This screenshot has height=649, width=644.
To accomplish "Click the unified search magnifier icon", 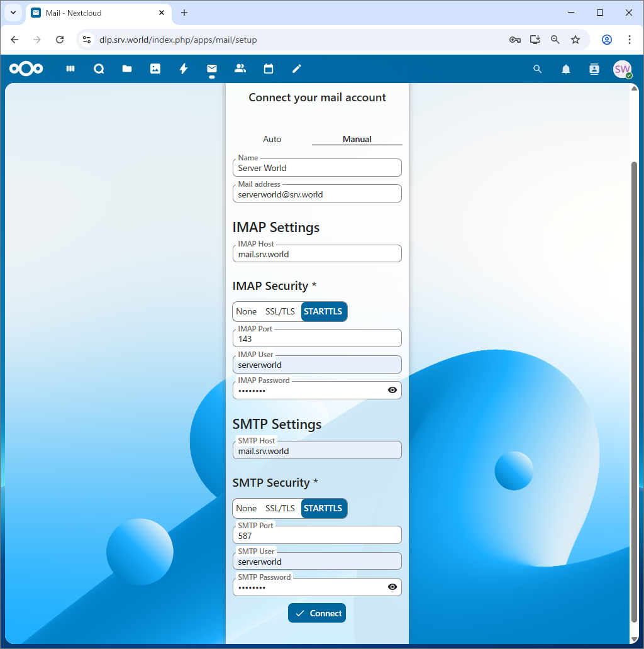I will click(537, 69).
